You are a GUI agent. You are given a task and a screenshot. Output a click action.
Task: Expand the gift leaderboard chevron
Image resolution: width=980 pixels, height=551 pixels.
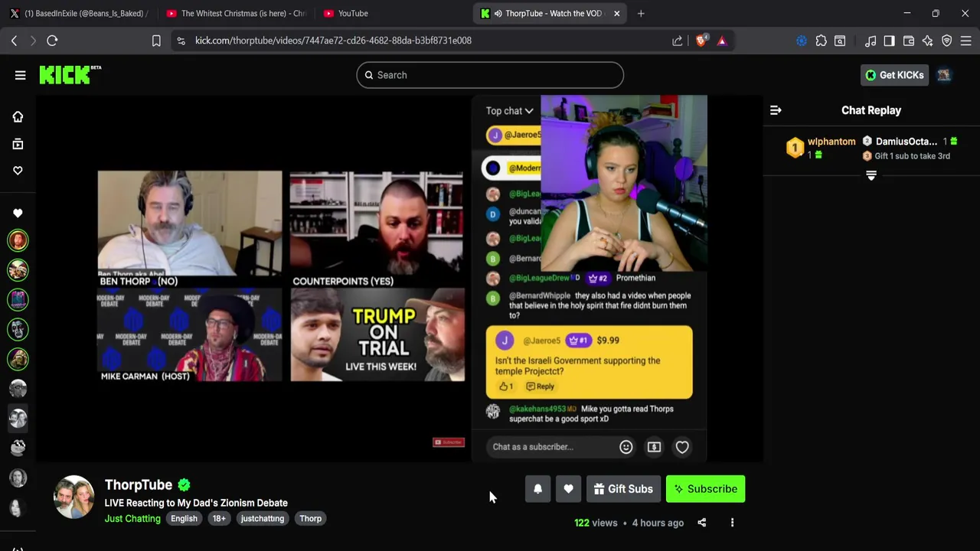[x=871, y=175]
